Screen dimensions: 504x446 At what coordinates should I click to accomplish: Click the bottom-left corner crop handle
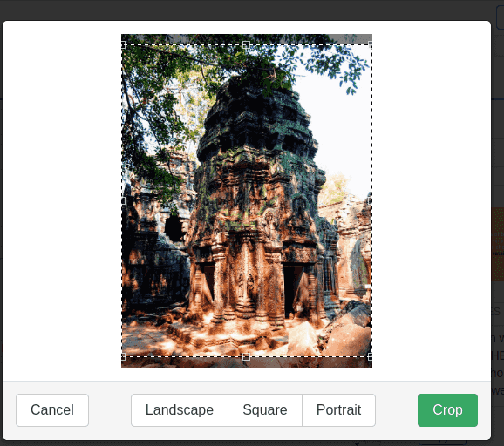tap(122, 356)
